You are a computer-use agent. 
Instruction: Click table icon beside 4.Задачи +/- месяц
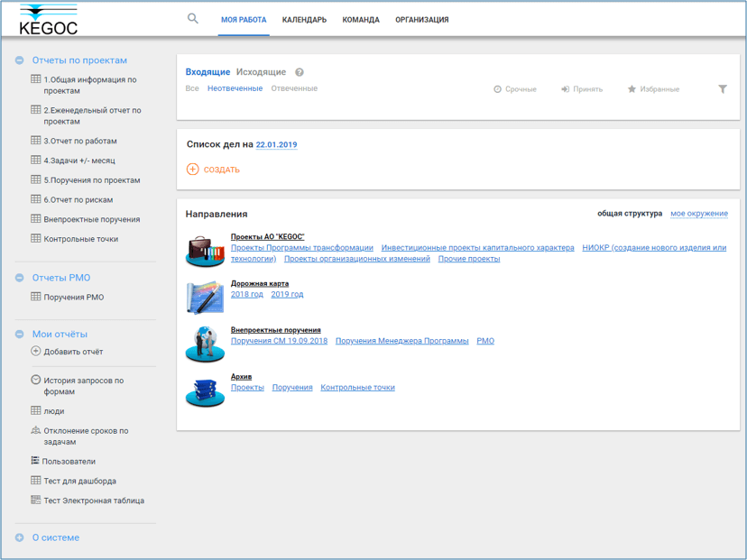tap(36, 160)
